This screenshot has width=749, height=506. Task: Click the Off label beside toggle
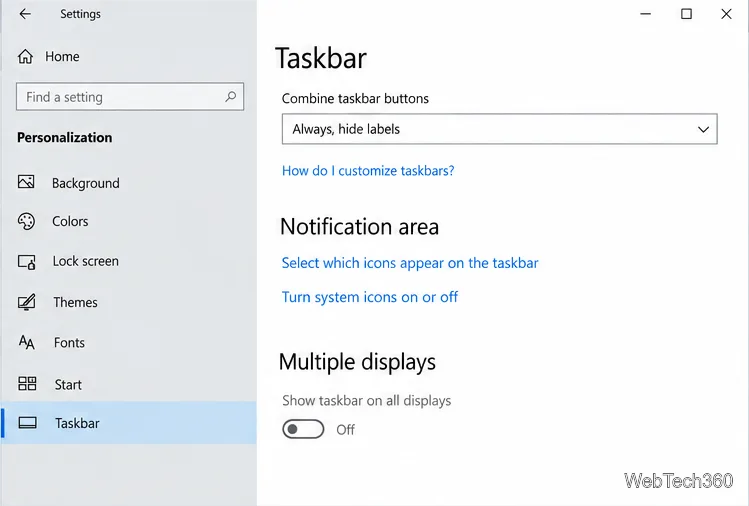click(345, 430)
